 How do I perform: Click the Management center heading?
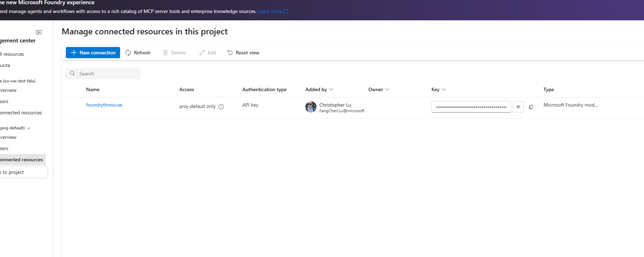[x=18, y=41]
